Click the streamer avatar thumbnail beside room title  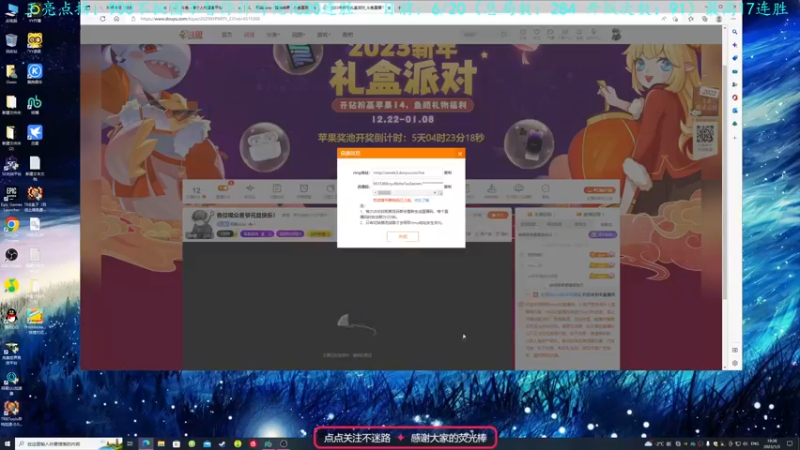[199, 224]
